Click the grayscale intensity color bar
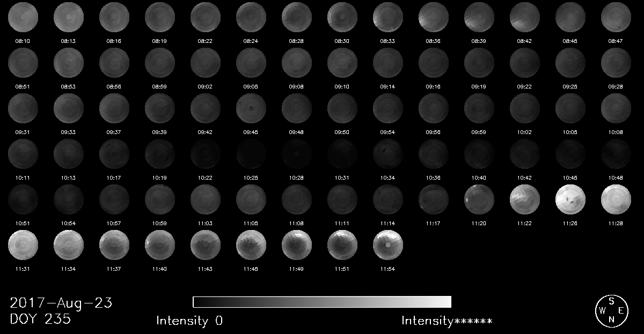 (x=321, y=301)
